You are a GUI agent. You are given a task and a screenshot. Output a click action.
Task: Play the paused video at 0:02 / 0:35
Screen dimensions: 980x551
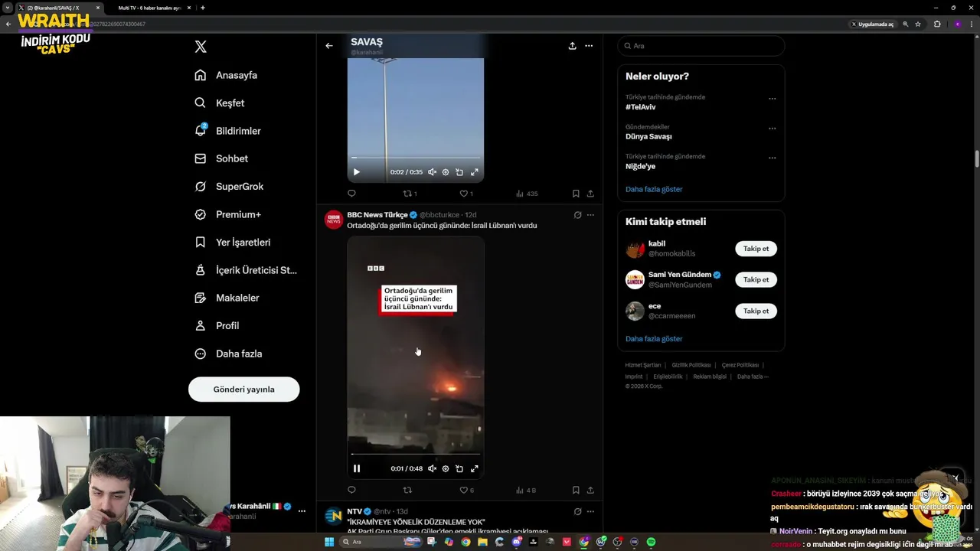coord(356,172)
